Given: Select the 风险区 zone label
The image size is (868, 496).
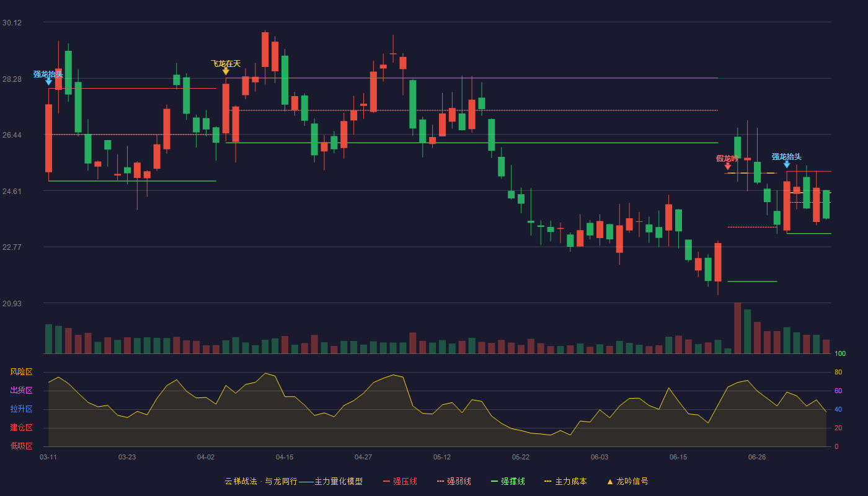Looking at the screenshot, I should coord(21,372).
